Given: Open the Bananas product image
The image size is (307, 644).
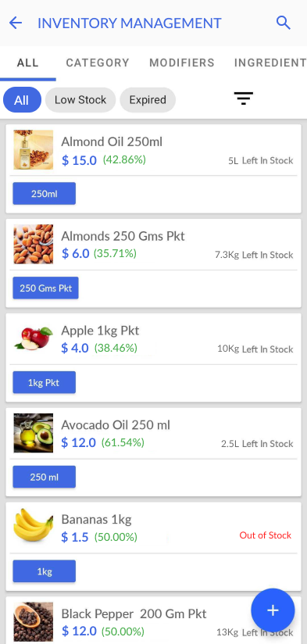Looking at the screenshot, I should [34, 526].
